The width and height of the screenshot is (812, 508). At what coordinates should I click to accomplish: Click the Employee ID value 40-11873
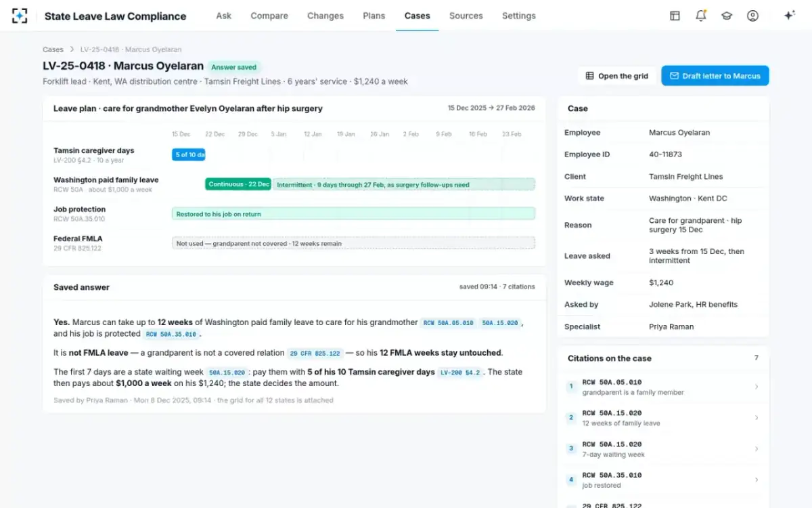click(665, 154)
